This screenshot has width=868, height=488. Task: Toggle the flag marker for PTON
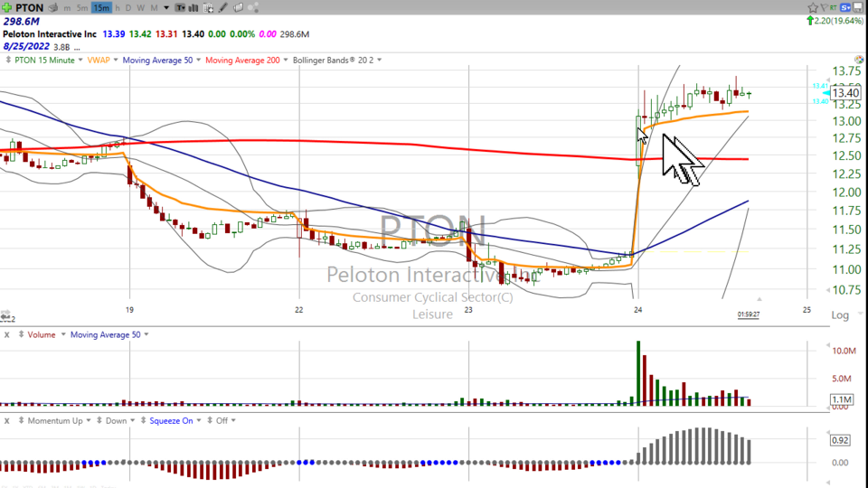tap(823, 7)
